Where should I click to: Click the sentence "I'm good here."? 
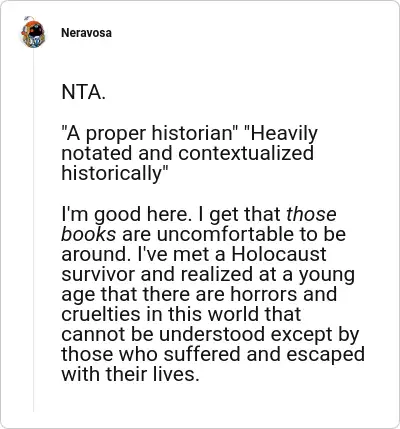[125, 215]
